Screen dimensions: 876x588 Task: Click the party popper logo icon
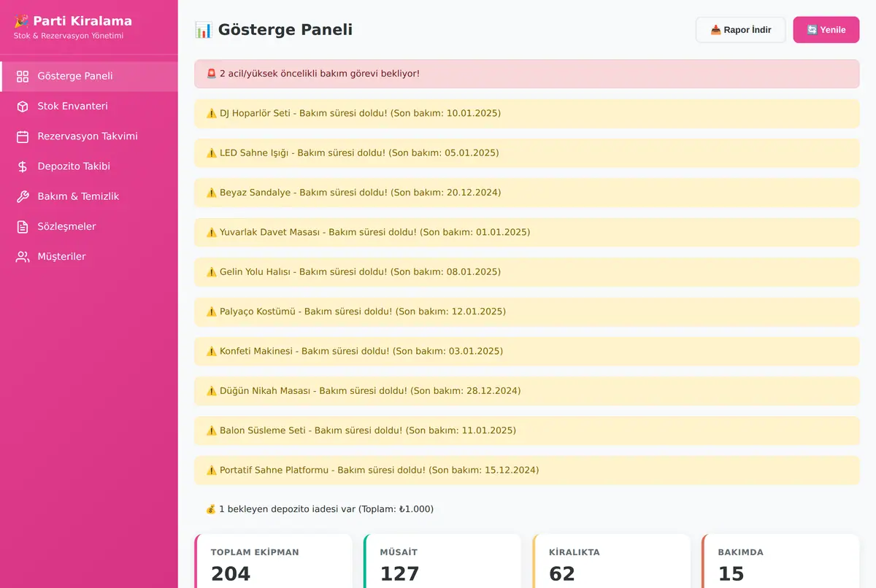pos(21,21)
